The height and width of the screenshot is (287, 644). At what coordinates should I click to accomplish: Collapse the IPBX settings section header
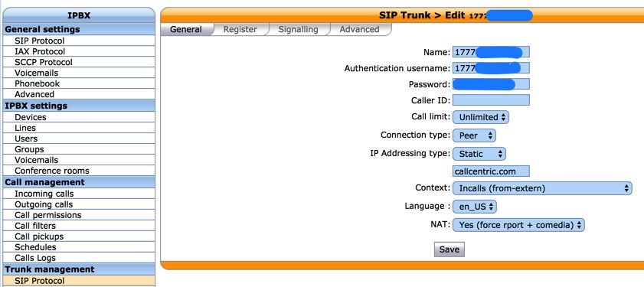(79, 106)
